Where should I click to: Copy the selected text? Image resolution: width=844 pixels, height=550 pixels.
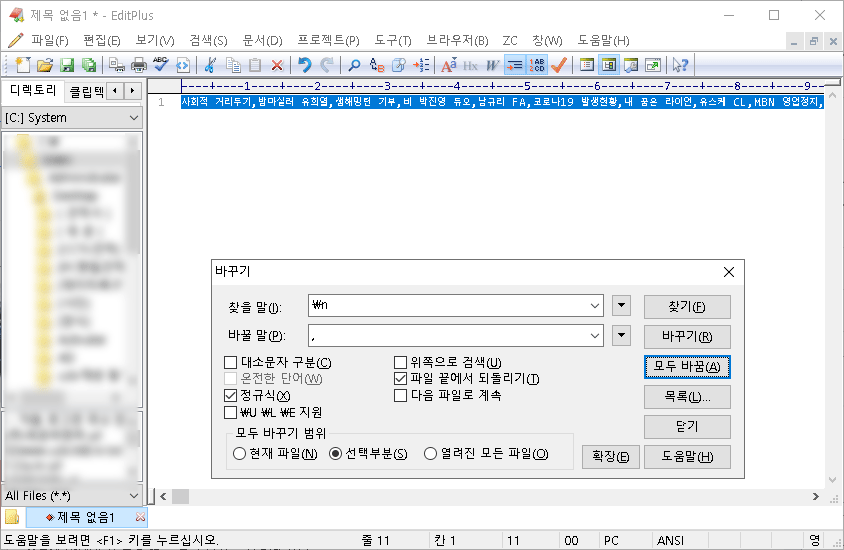point(233,65)
